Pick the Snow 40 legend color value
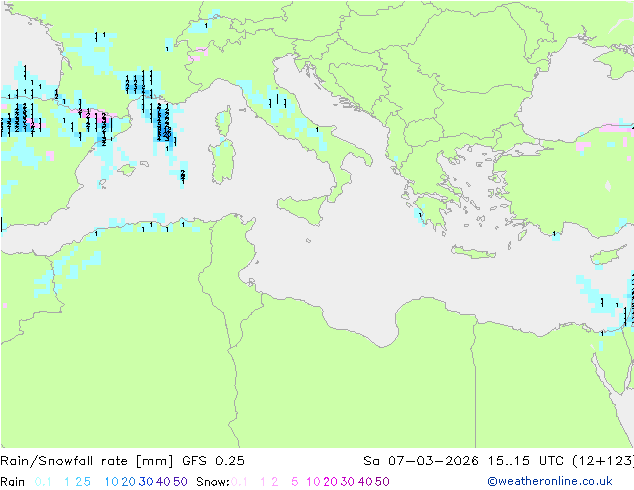634x490 pixels. tap(365, 482)
